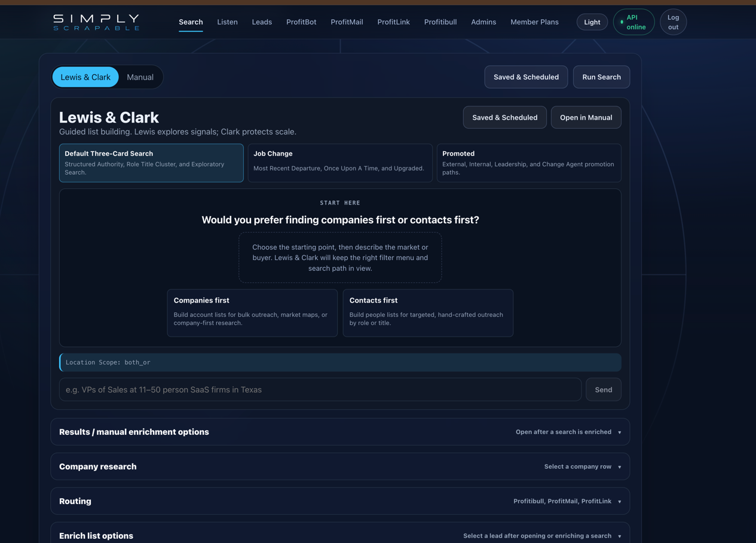Click the Routing section dropdown arrow
The height and width of the screenshot is (543, 756).
(x=619, y=502)
